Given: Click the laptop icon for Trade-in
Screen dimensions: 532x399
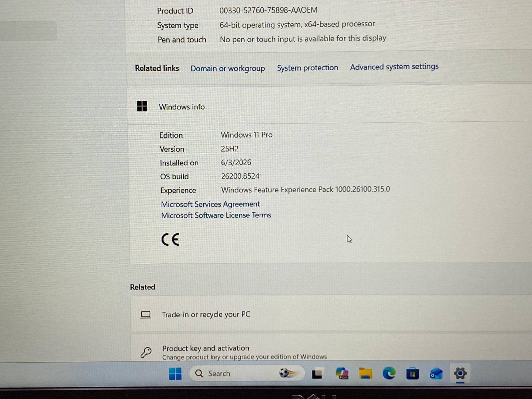Looking at the screenshot, I should (146, 315).
